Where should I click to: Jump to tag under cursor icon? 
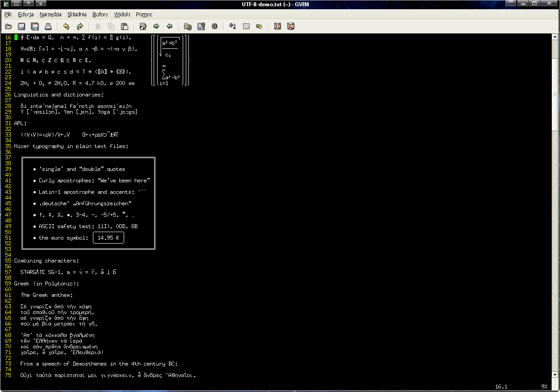(259, 26)
